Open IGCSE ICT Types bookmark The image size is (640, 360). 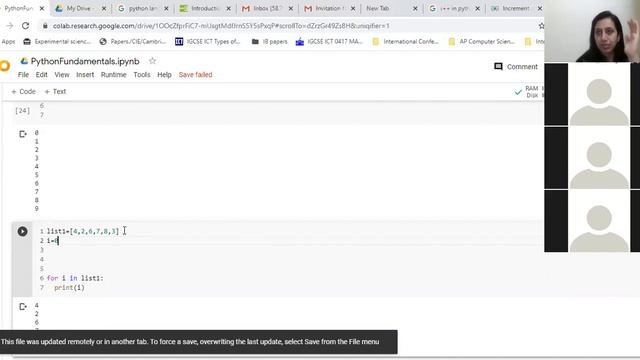point(207,42)
